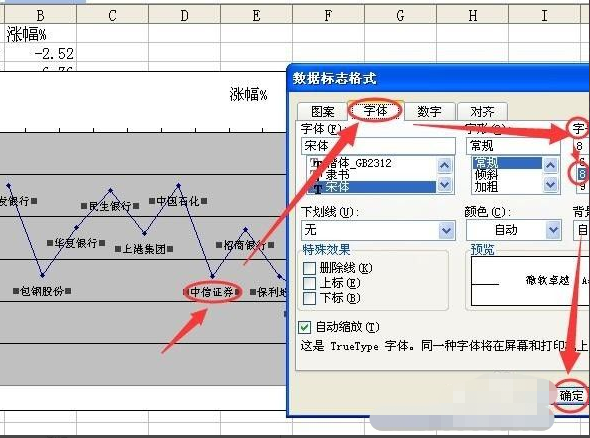Image resolution: width=590 pixels, height=438 pixels.
Task: Click the 数据标志格式 dialog title bar
Action: 438,78
